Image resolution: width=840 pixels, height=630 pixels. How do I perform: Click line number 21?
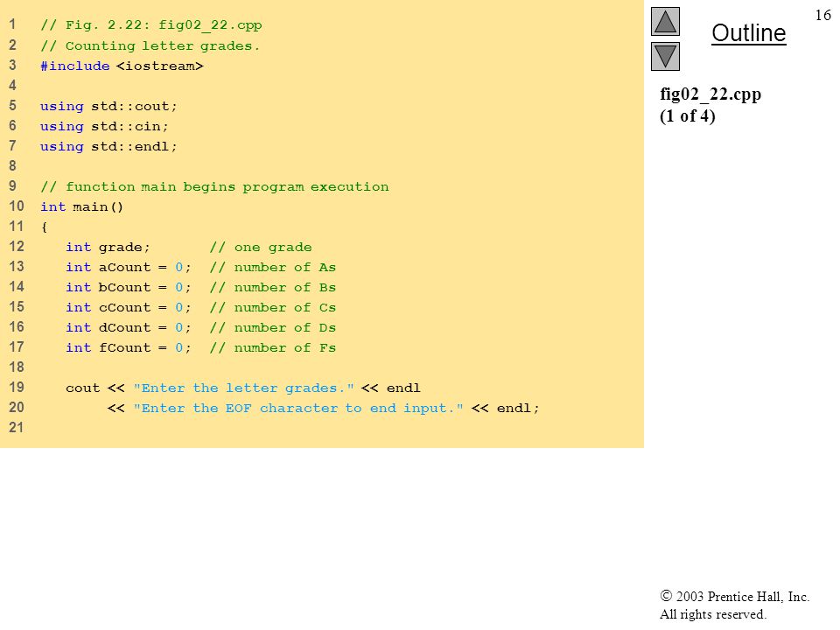[x=16, y=428]
